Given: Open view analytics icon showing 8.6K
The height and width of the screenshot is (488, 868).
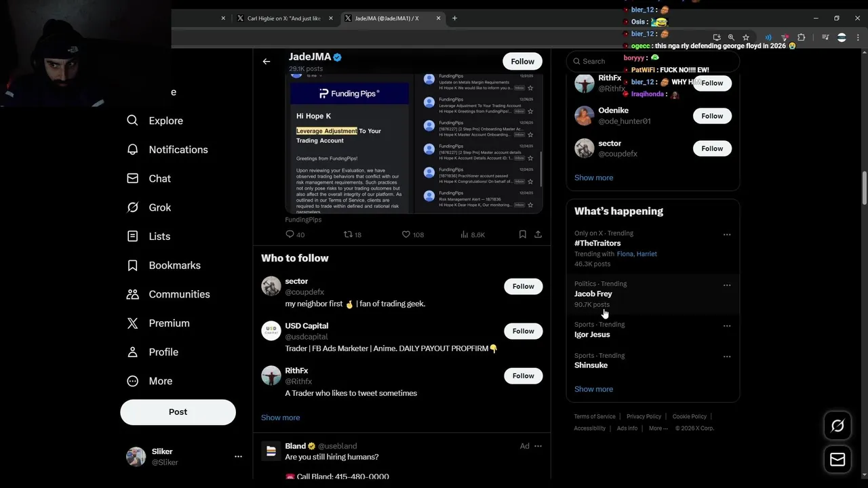Looking at the screenshot, I should tap(465, 235).
